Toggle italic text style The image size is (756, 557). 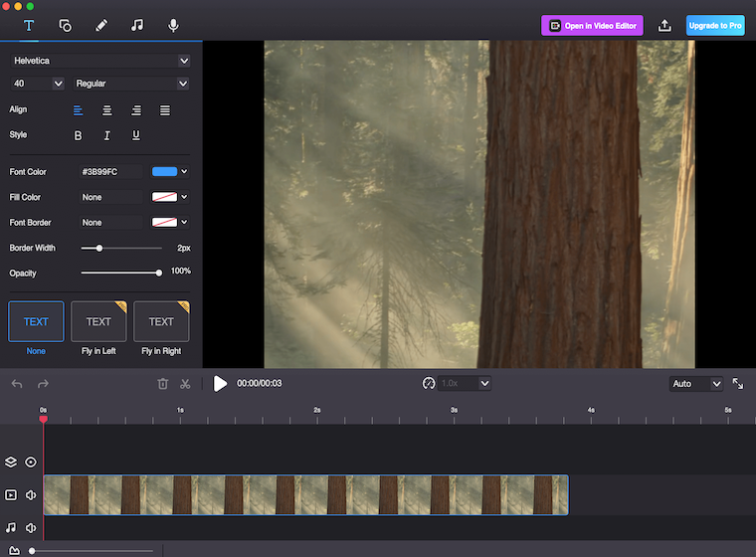point(107,135)
